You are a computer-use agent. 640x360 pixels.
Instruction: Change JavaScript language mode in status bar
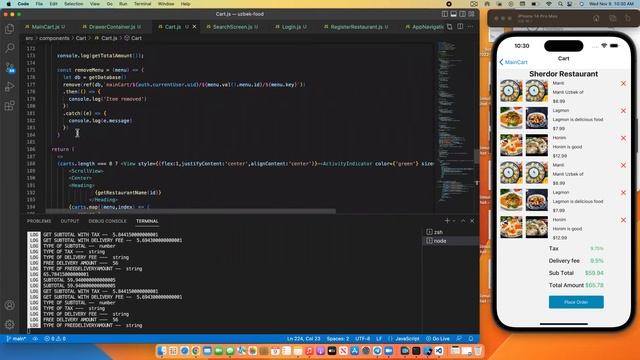(x=407, y=339)
